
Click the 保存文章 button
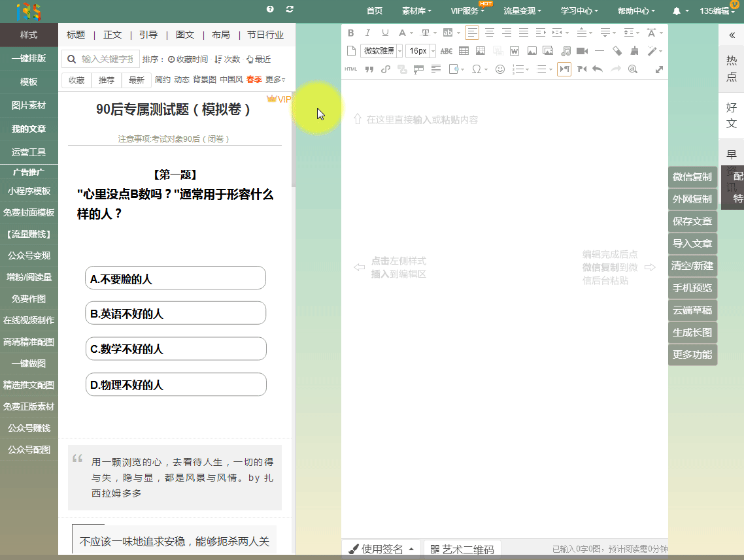692,222
